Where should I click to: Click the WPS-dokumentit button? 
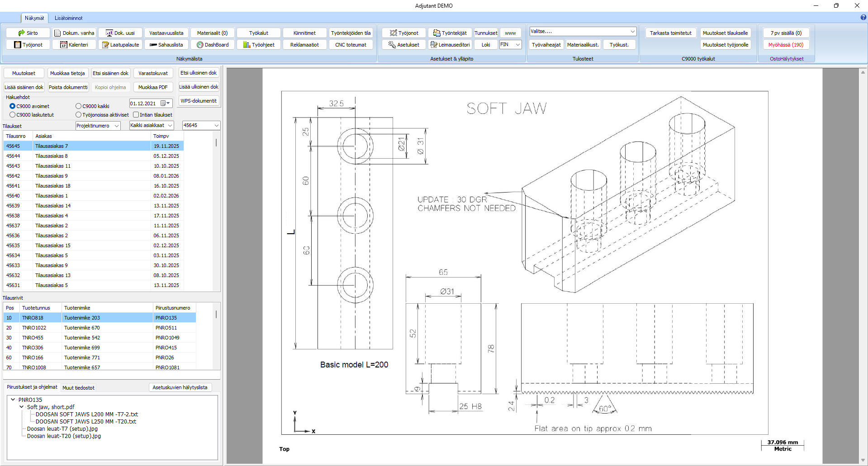[199, 101]
